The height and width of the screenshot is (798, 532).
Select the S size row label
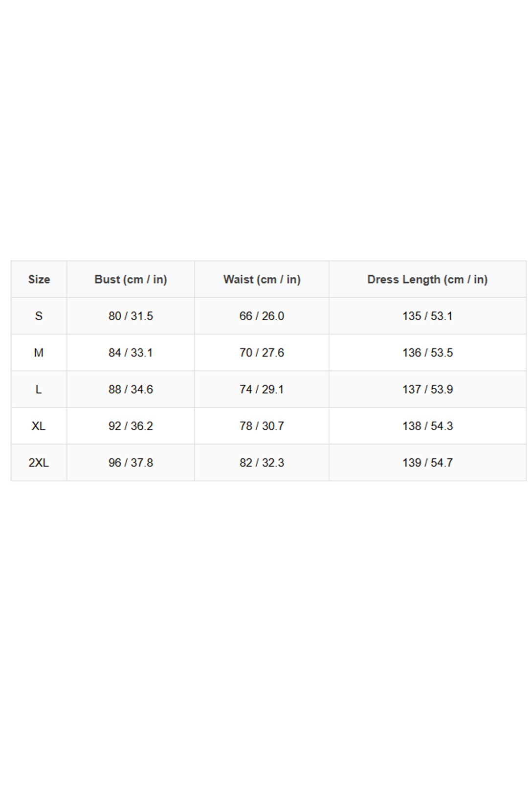tap(39, 316)
